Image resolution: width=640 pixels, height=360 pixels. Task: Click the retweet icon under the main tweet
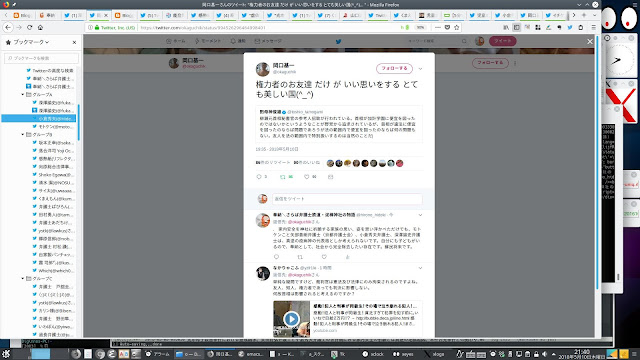pos(282,177)
